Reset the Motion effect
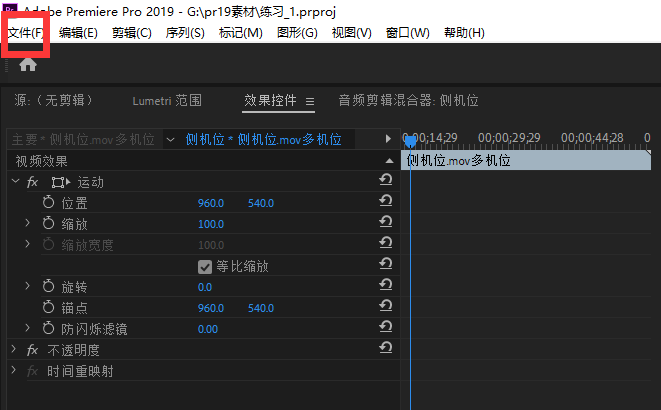 [385, 180]
